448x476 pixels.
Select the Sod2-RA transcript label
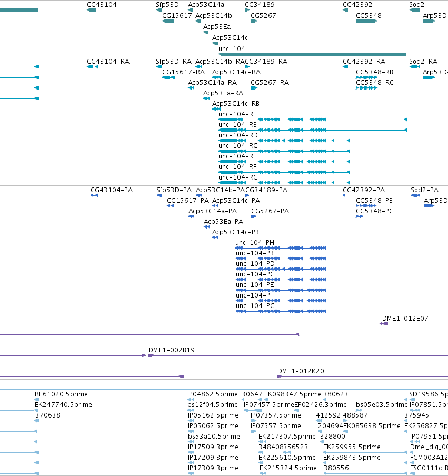click(423, 61)
